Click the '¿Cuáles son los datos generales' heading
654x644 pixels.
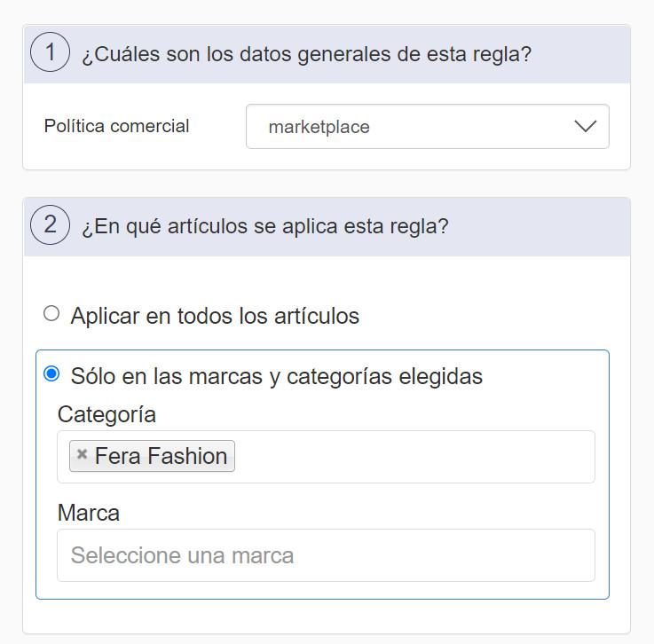306,54
